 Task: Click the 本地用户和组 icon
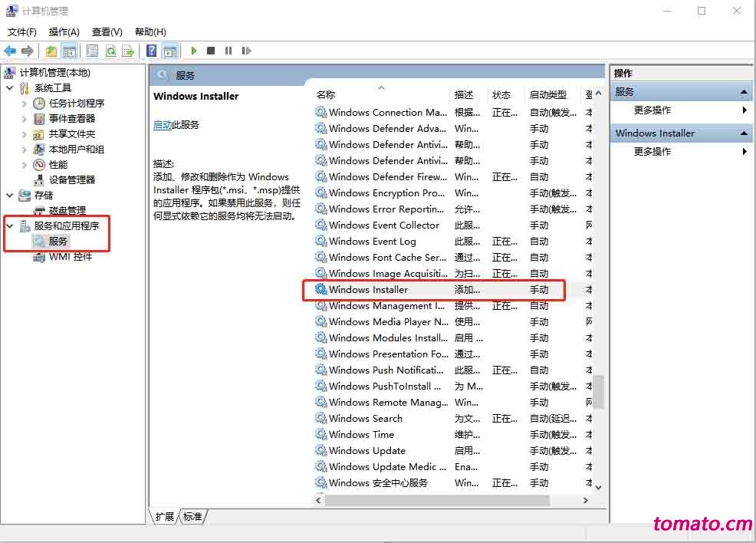point(39,150)
